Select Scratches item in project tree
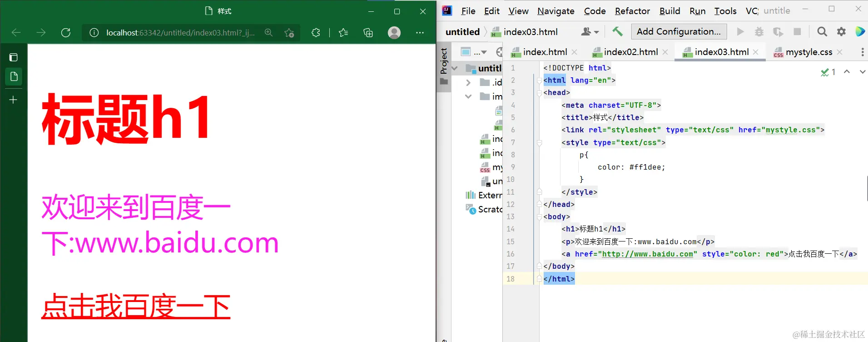 click(484, 209)
